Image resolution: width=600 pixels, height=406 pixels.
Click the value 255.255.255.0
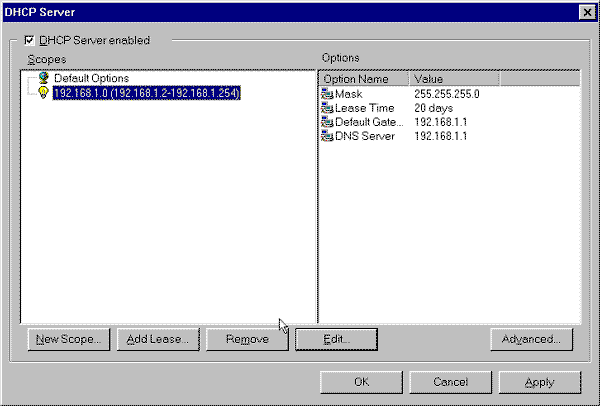[x=447, y=94]
